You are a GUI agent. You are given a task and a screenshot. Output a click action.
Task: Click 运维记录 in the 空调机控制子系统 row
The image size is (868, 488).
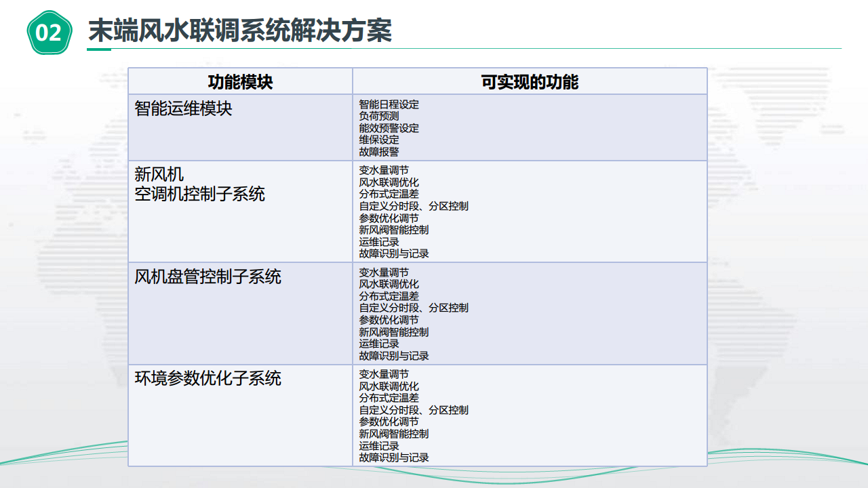(379, 242)
